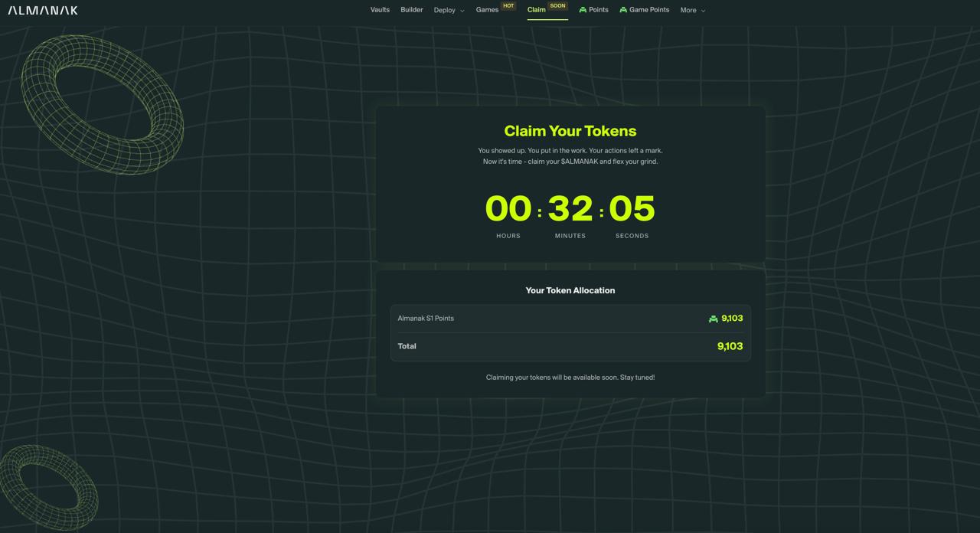
Task: Click the large torus graphic at top left
Action: (x=102, y=103)
